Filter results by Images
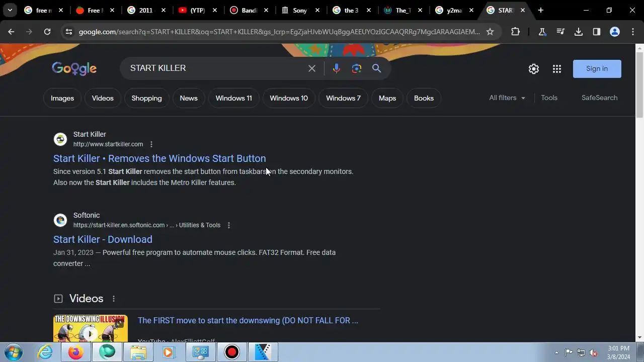This screenshot has height=362, width=644. click(x=62, y=98)
